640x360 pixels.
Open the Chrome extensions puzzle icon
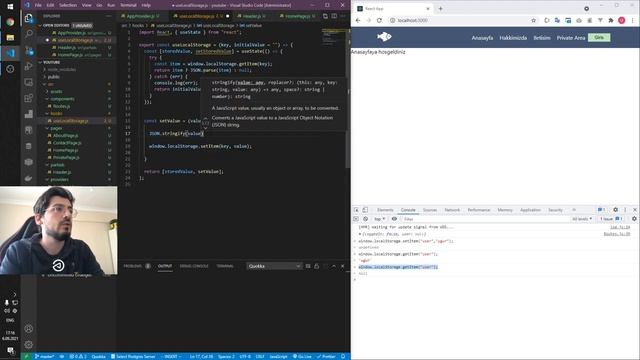coord(611,20)
